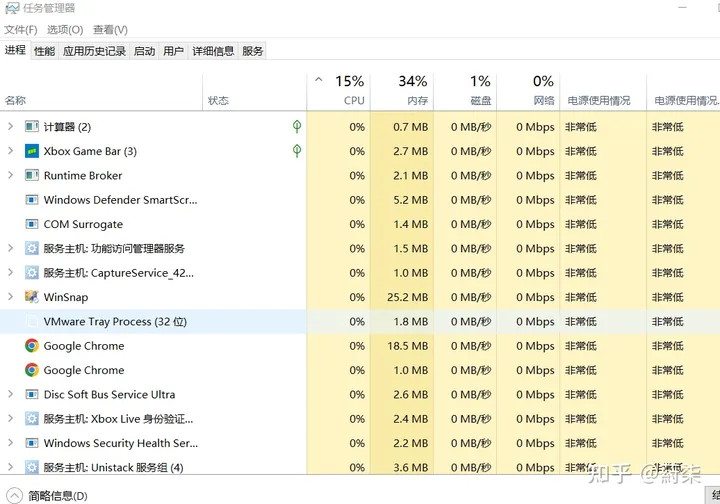
Task: Expand 服务主机: Unistack 服务组 (4)
Action: point(11,467)
